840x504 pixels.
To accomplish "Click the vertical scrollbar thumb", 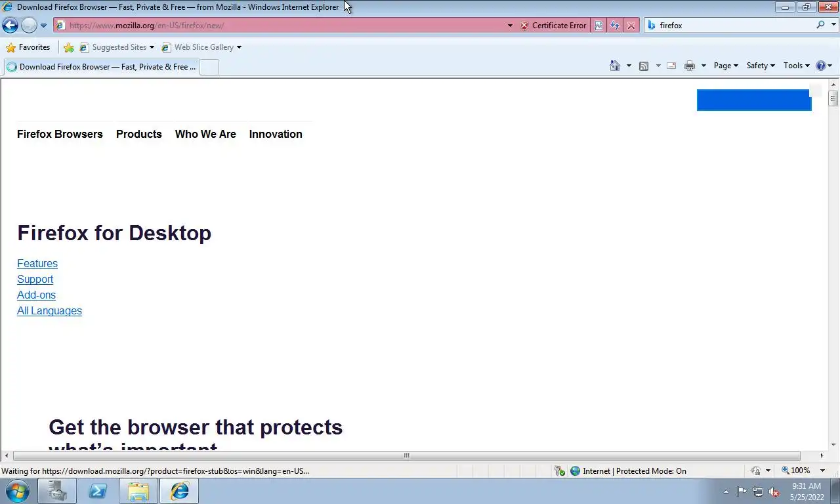I will pyautogui.click(x=833, y=99).
